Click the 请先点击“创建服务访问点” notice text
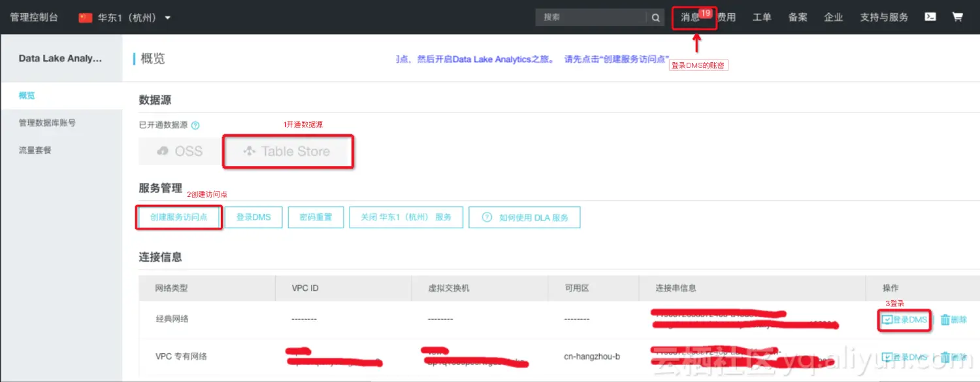Image resolution: width=980 pixels, height=382 pixels. 617,59
